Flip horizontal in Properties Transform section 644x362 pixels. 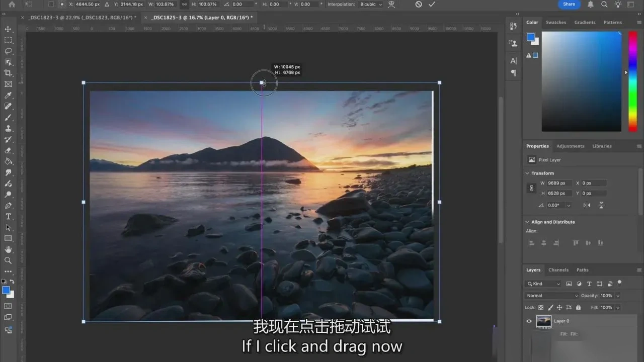click(587, 205)
